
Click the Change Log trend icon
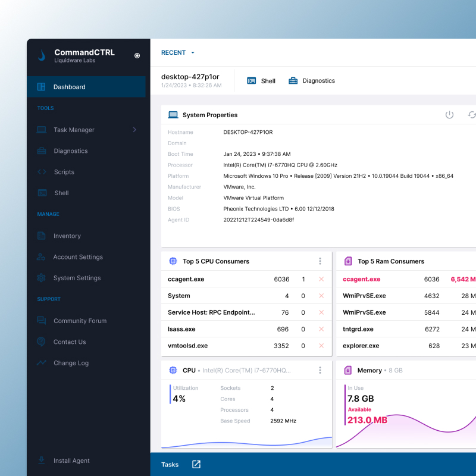point(41,363)
